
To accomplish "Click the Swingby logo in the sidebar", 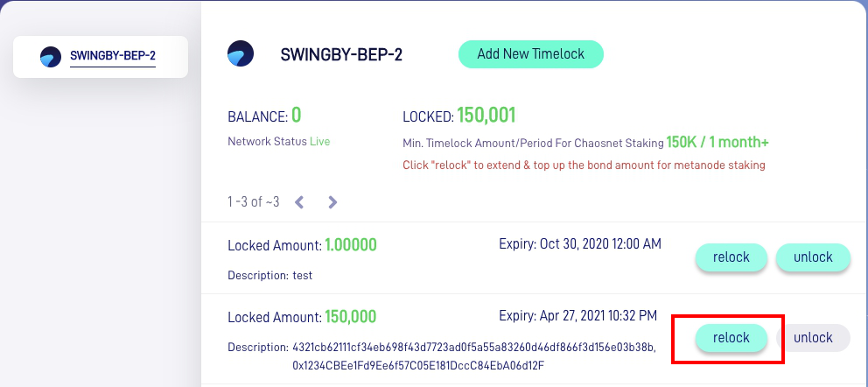I will (x=51, y=57).
